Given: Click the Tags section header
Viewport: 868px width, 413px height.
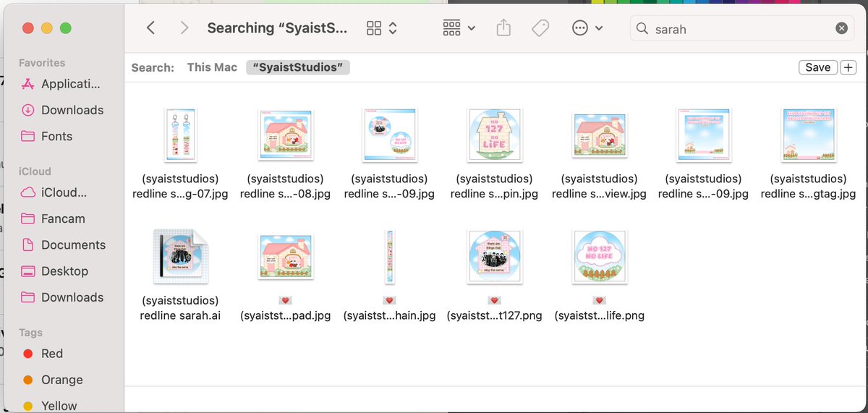Looking at the screenshot, I should pyautogui.click(x=30, y=333).
